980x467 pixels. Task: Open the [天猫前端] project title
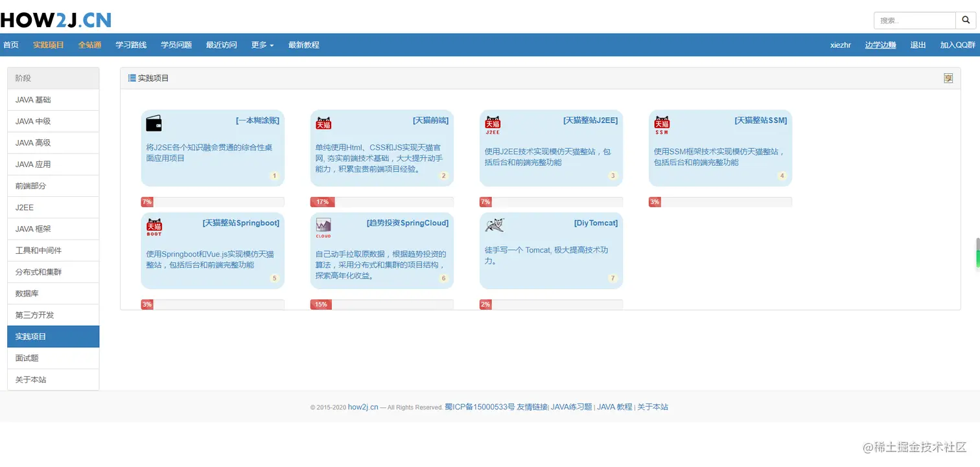click(430, 120)
